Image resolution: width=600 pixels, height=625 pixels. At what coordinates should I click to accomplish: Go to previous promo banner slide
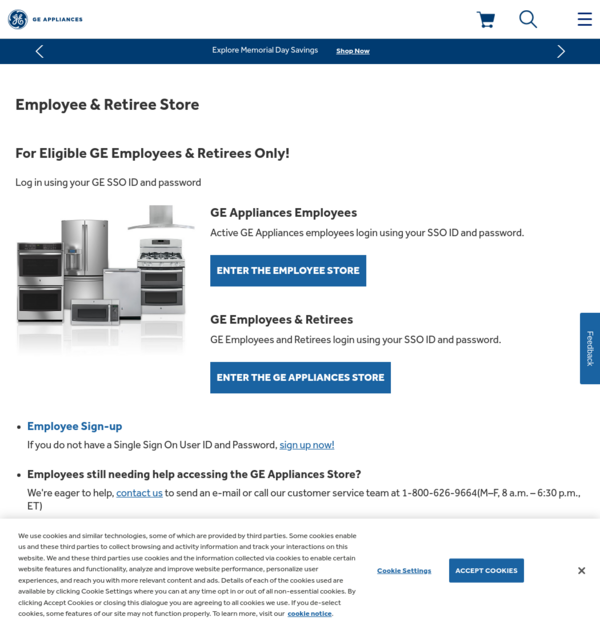tap(39, 51)
